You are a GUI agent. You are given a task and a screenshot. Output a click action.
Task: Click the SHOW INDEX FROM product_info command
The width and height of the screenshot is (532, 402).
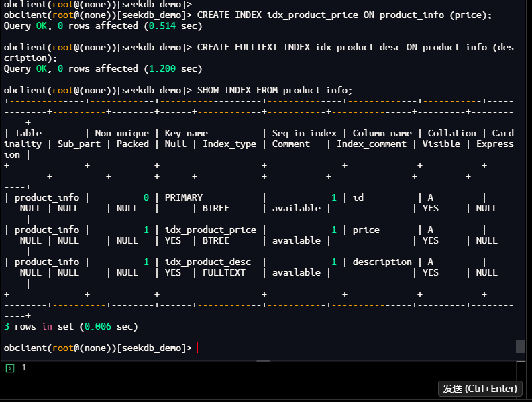pyautogui.click(x=274, y=90)
